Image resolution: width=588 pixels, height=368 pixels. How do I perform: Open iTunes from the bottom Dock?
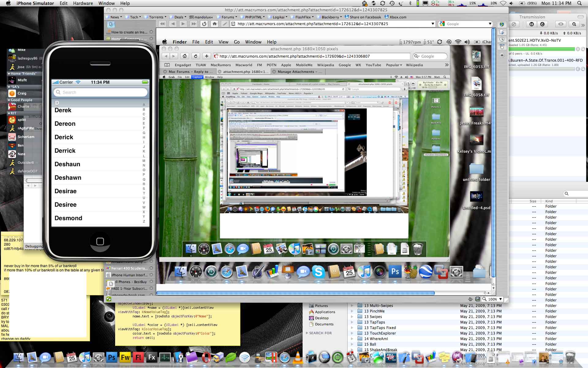pyautogui.click(x=85, y=357)
